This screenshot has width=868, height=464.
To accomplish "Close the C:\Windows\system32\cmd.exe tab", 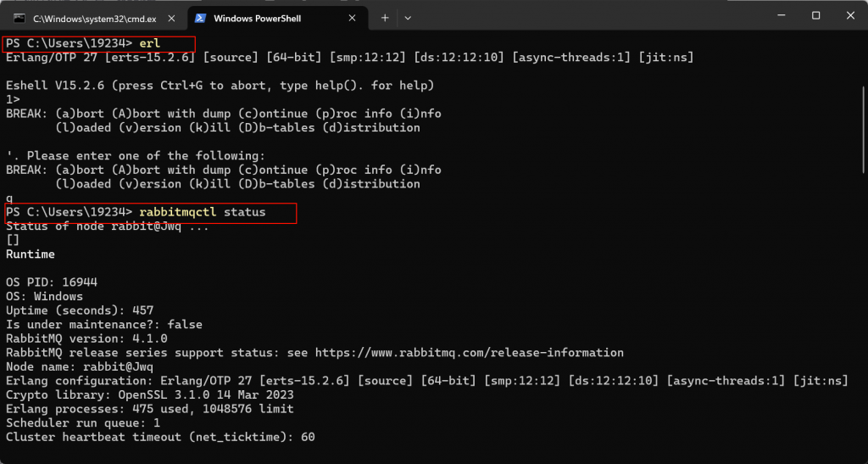I will coord(171,19).
